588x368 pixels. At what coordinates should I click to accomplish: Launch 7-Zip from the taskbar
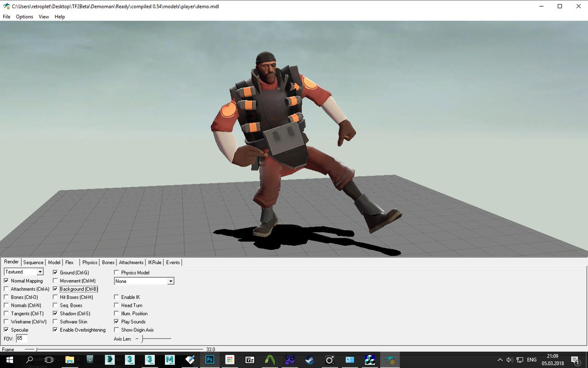coord(249,359)
